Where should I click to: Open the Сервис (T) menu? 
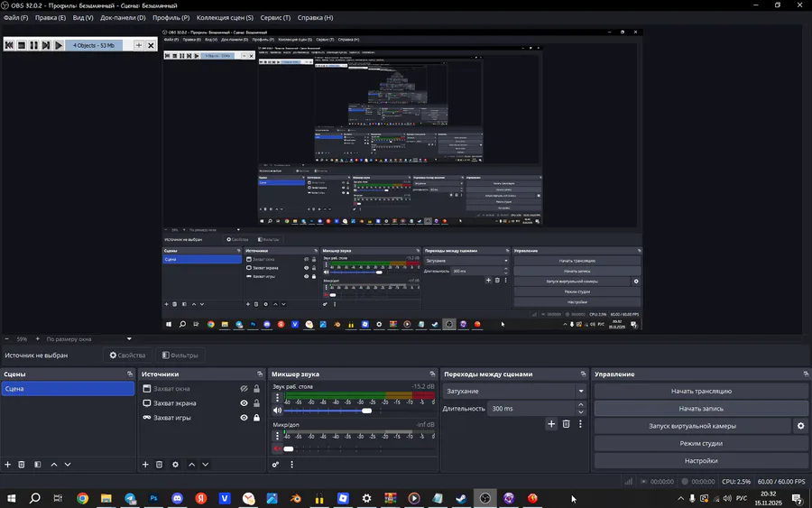point(275,18)
